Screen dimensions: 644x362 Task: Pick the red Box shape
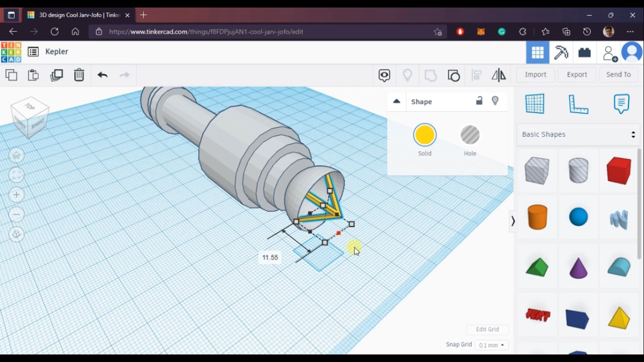point(619,170)
